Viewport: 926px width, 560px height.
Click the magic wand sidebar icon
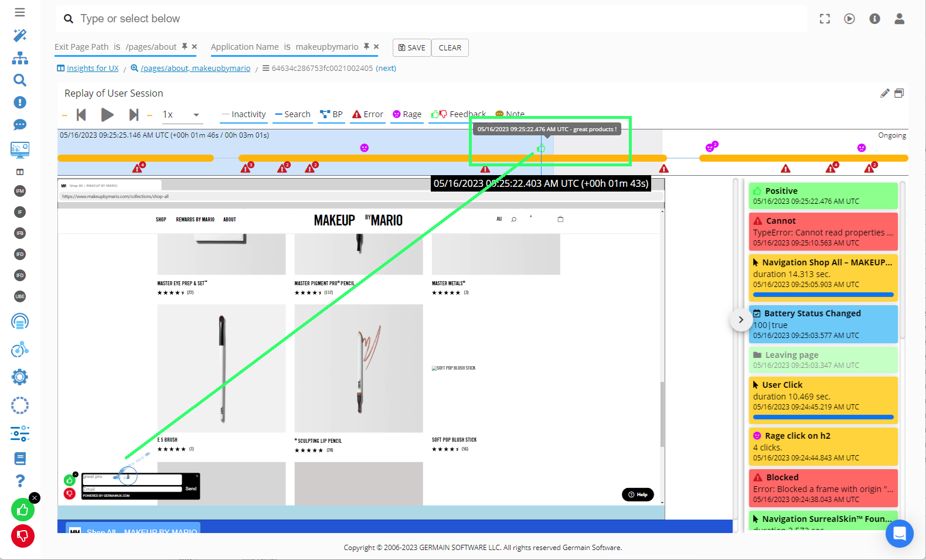(20, 36)
